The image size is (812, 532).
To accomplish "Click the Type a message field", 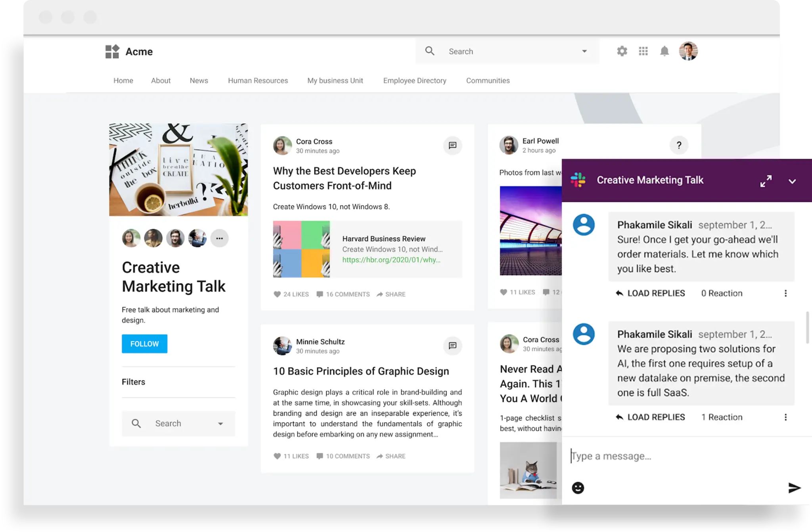I will click(x=674, y=456).
